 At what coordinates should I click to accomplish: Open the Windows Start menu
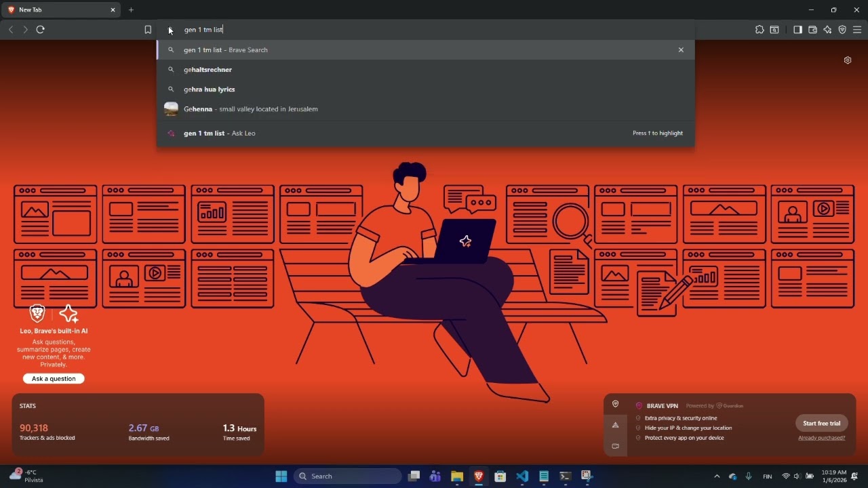tap(281, 476)
